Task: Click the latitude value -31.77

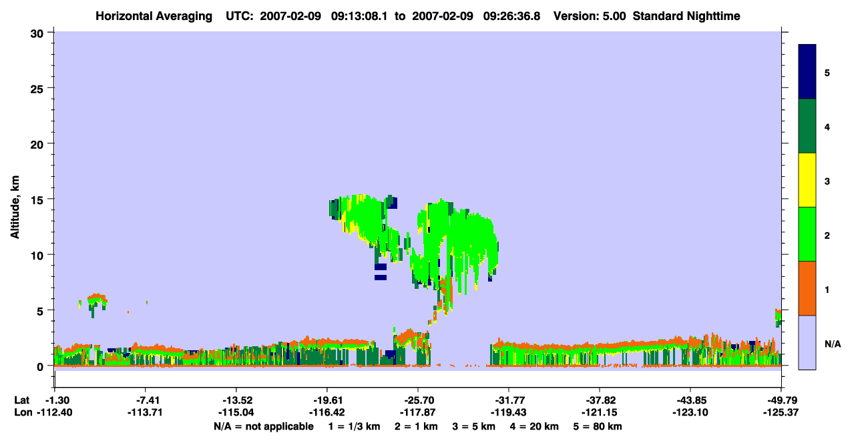Action: 508,400
